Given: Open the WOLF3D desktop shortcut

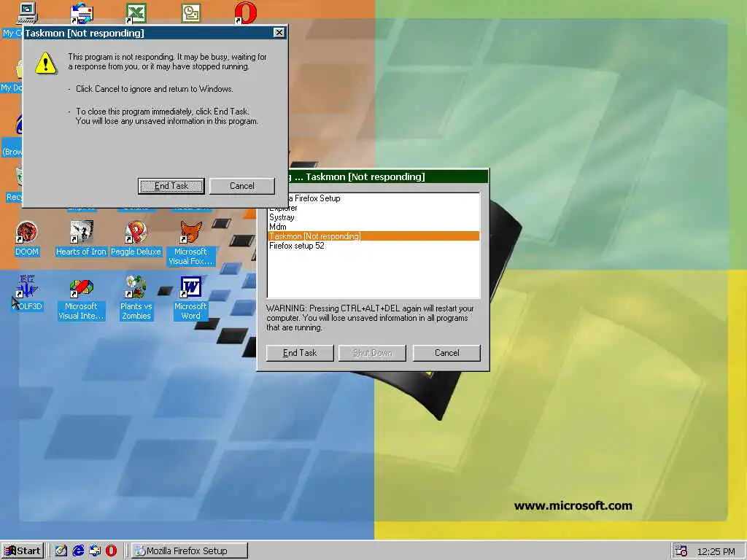Looking at the screenshot, I should [27, 294].
